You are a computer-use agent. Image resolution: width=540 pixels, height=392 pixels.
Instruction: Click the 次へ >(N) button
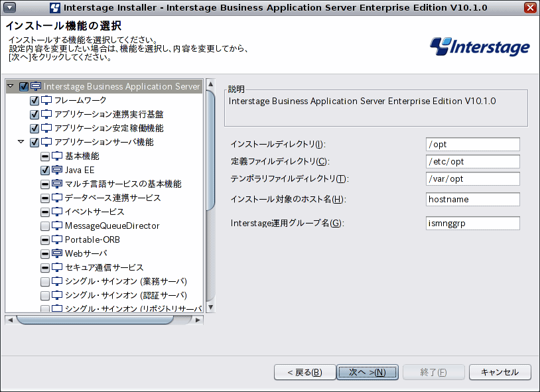tap(368, 372)
